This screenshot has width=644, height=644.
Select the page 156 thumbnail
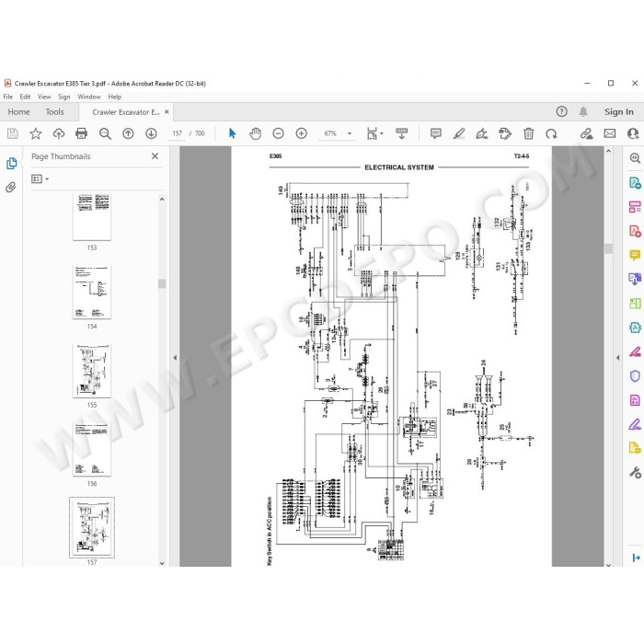coord(92,449)
